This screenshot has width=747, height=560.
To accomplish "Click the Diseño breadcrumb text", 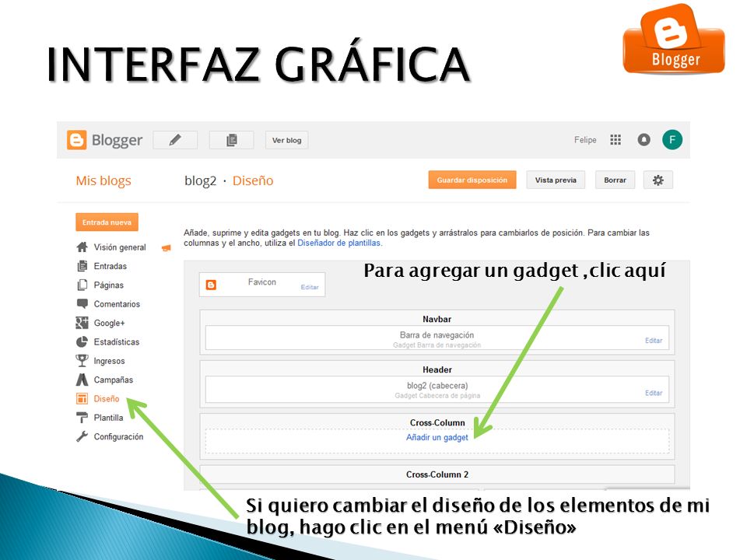I will point(252,181).
